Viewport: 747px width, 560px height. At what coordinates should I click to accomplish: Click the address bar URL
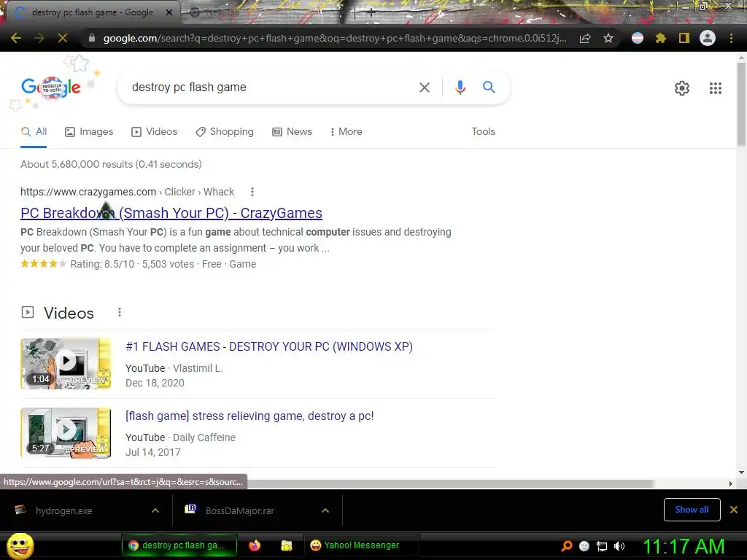(x=335, y=38)
